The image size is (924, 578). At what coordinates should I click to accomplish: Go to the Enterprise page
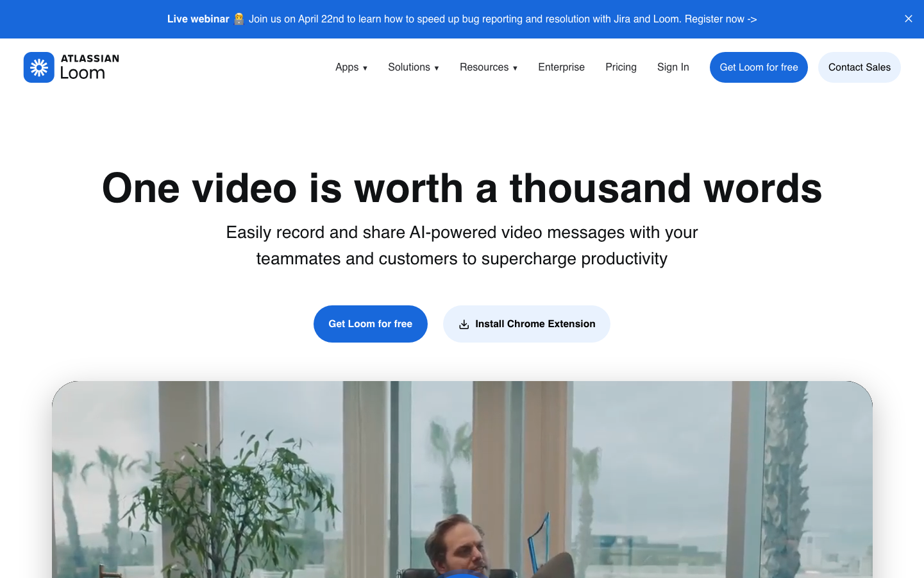click(561, 67)
